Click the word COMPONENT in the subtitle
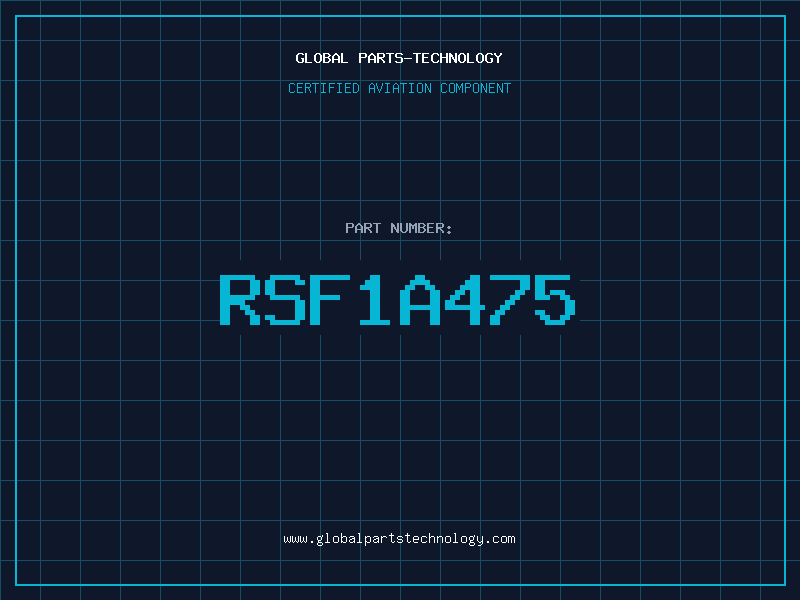 pos(476,88)
